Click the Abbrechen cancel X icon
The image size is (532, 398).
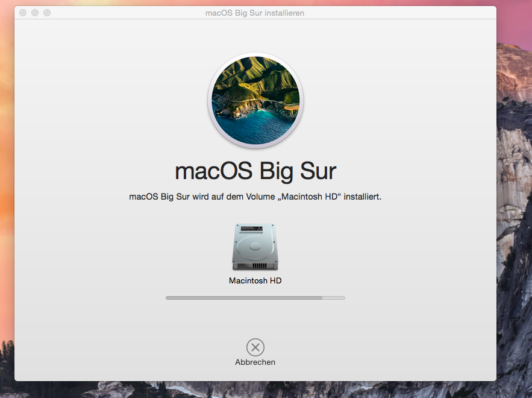click(255, 347)
